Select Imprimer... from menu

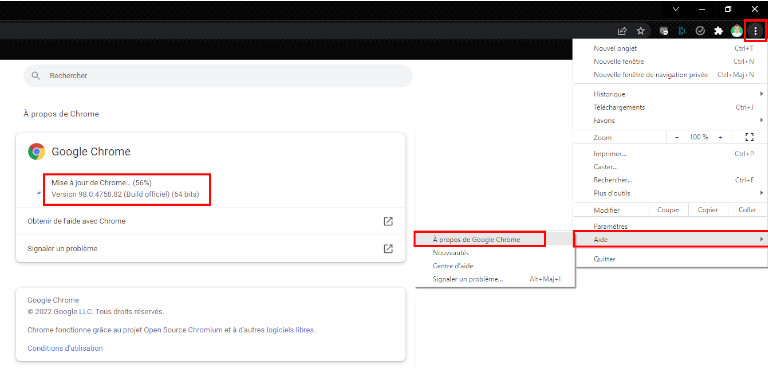pyautogui.click(x=670, y=154)
